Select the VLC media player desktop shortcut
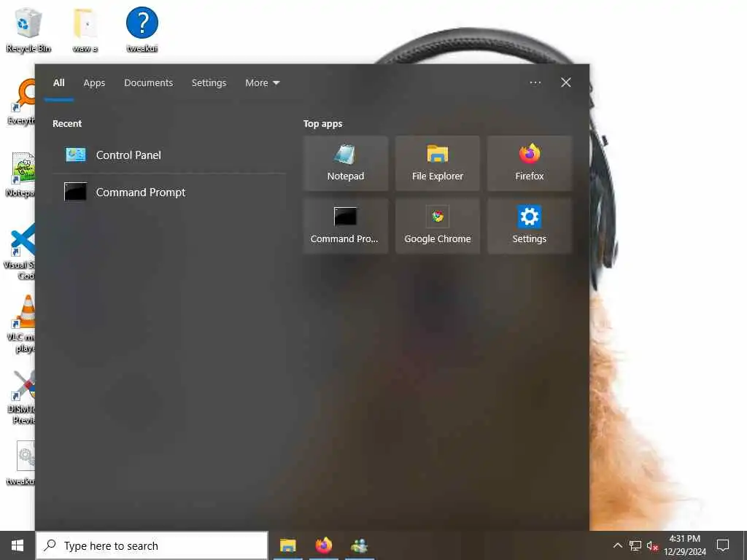This screenshot has width=747, height=560. 21,324
